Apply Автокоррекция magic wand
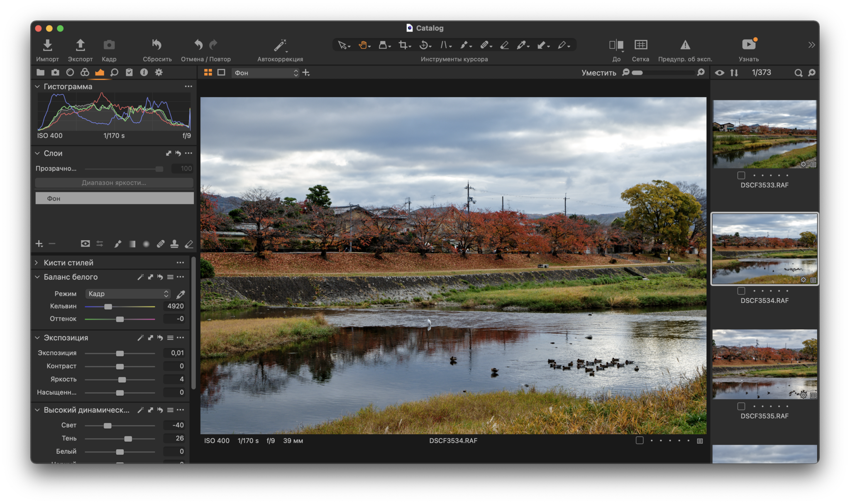 click(280, 45)
